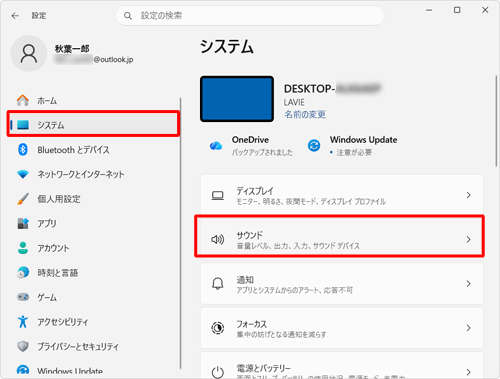The width and height of the screenshot is (500, 379).
Task: Click the back arrow in the title bar
Action: 15,16
